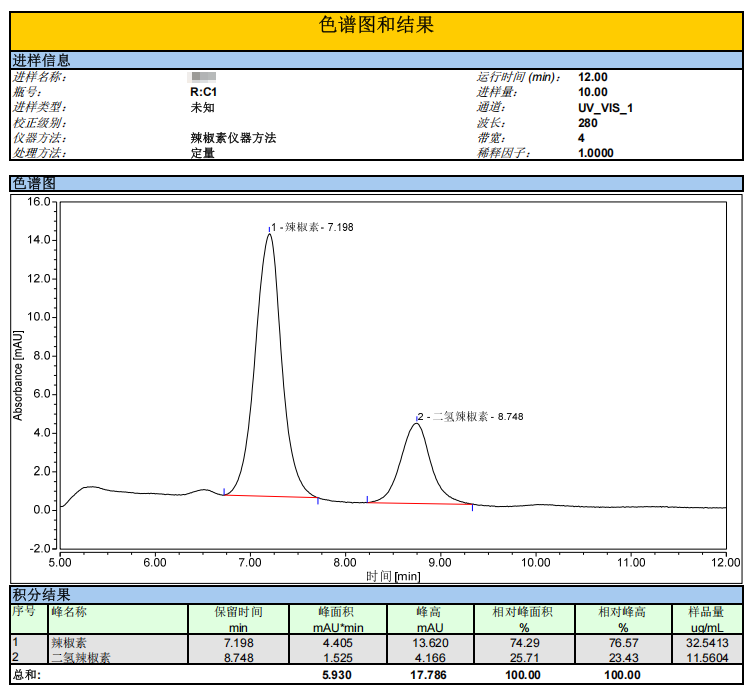Viewport: 752px width, 696px height.
Task: Select the 保留时间 column header
Action: coord(239,611)
